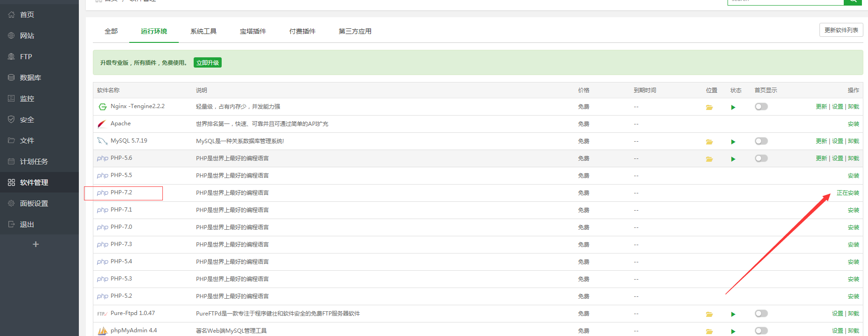Open Pure-Ftpd folder location icon
The width and height of the screenshot is (868, 336).
tap(709, 314)
